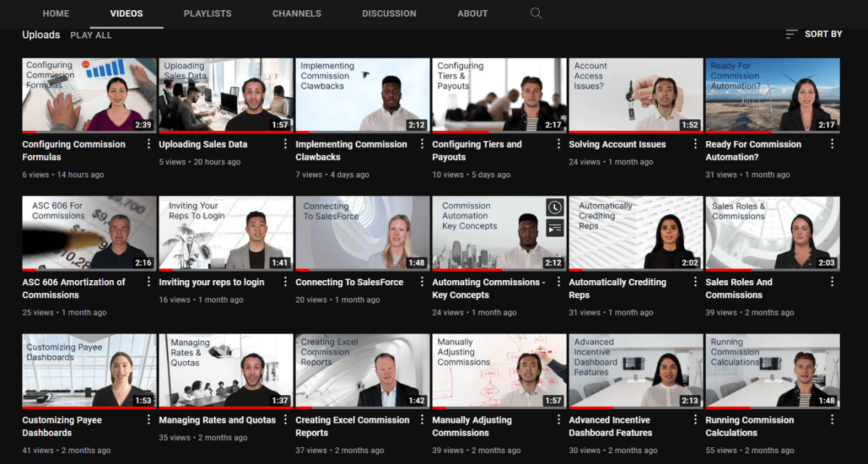
Task: Click the options icon on ASC 606 Amortization
Action: pyautogui.click(x=148, y=282)
